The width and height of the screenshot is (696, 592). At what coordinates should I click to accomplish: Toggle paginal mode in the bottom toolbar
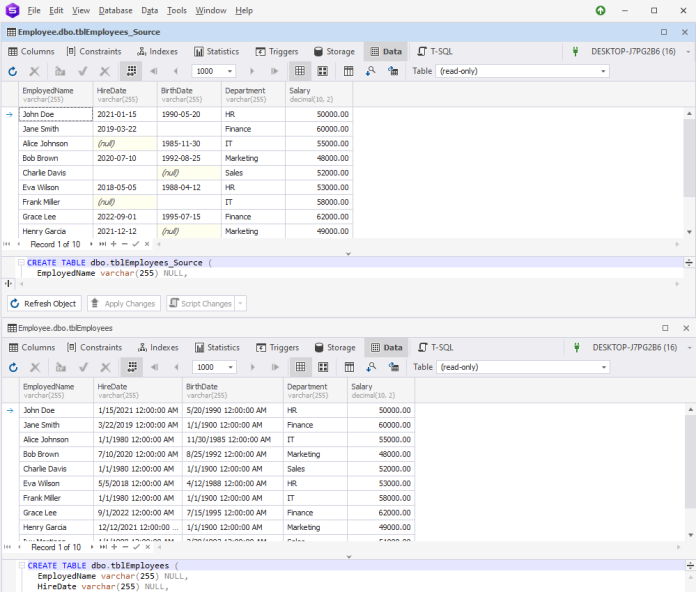click(131, 367)
